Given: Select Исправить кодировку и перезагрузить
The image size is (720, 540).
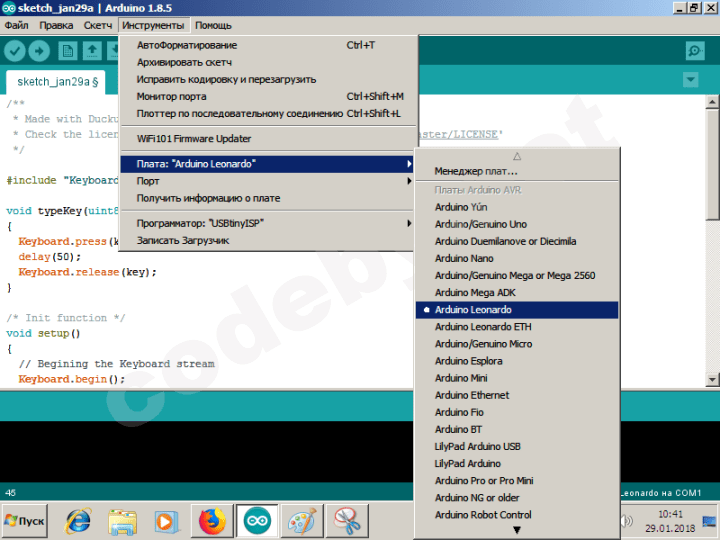Looking at the screenshot, I should 269,79.
